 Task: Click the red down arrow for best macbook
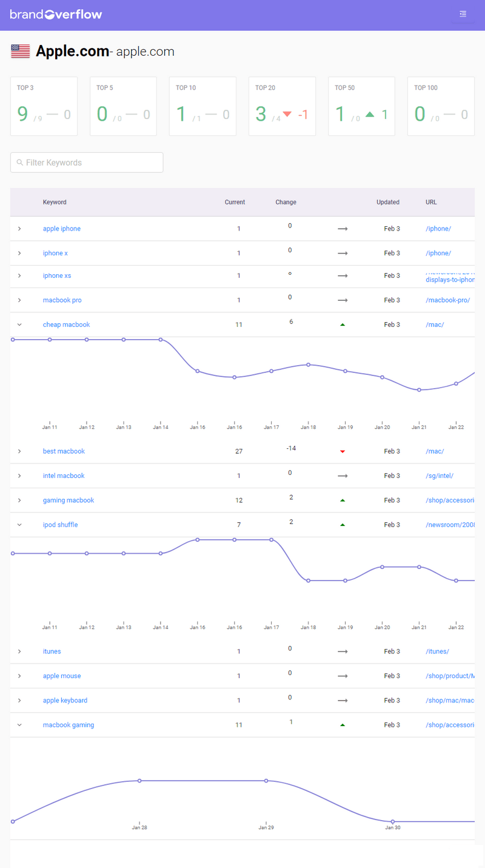click(343, 452)
